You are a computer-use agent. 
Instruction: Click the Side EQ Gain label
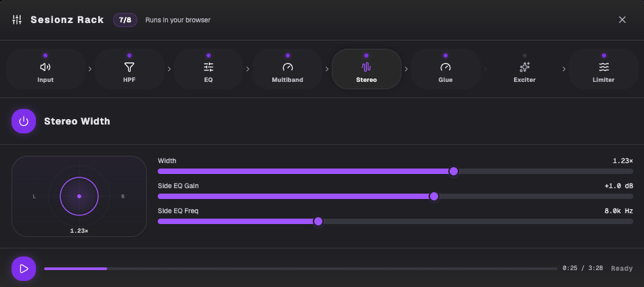(178, 186)
